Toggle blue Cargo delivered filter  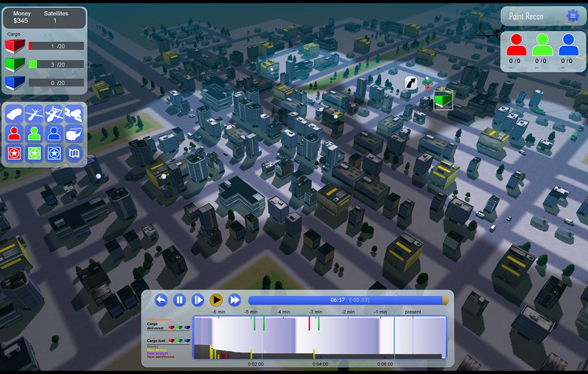[187, 328]
